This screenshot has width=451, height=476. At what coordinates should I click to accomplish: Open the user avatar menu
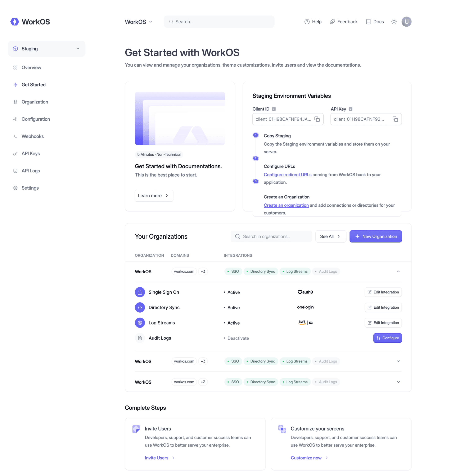pos(406,22)
